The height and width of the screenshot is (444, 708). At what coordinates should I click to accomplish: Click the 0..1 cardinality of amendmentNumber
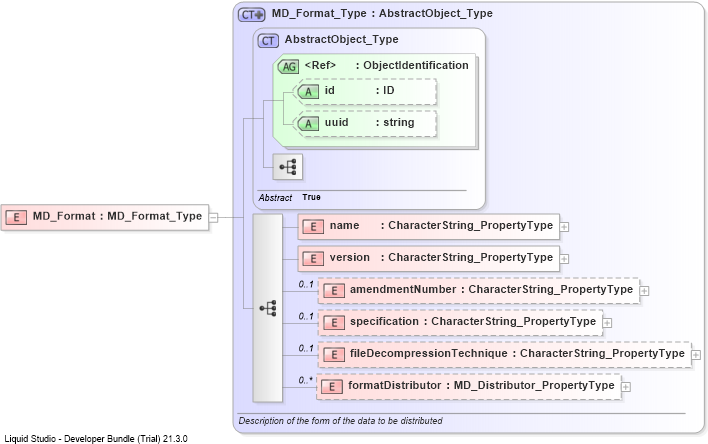point(306,285)
